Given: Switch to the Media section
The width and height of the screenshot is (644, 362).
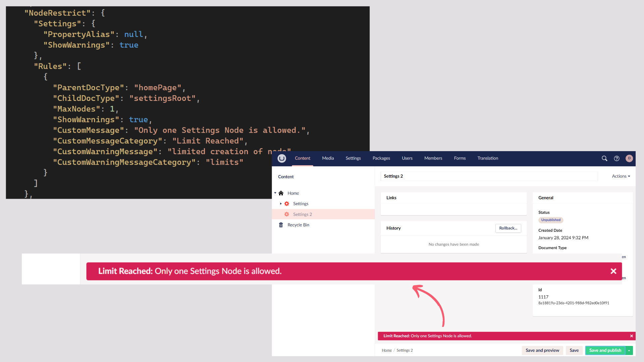Looking at the screenshot, I should click(328, 158).
